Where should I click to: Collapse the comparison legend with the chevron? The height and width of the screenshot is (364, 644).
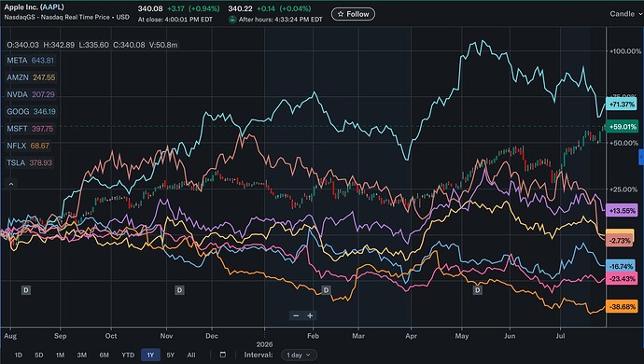[x=11, y=184]
